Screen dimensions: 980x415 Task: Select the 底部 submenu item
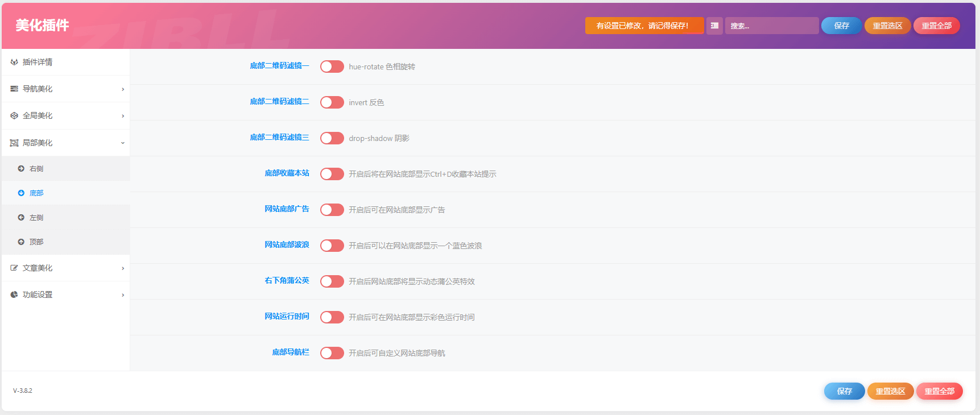click(x=66, y=193)
